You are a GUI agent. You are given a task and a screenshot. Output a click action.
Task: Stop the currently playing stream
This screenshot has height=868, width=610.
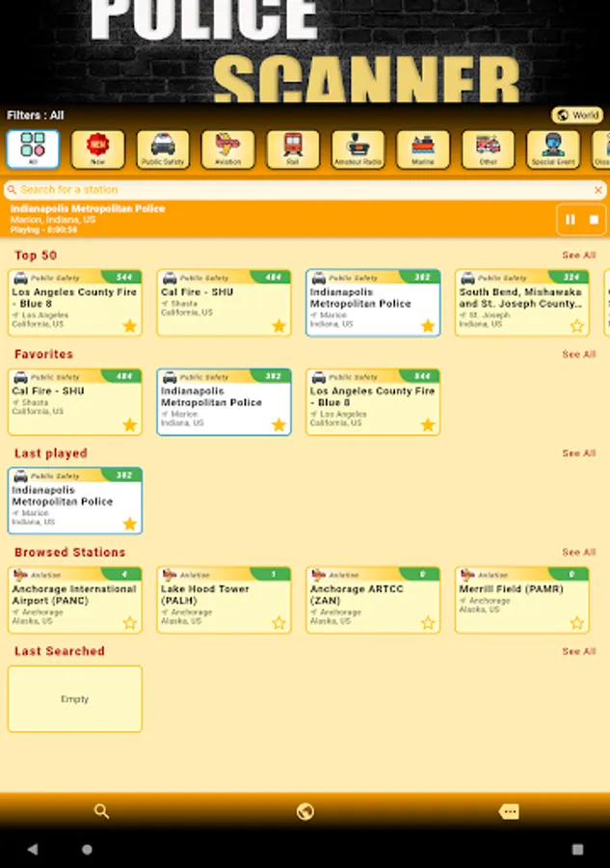[594, 220]
